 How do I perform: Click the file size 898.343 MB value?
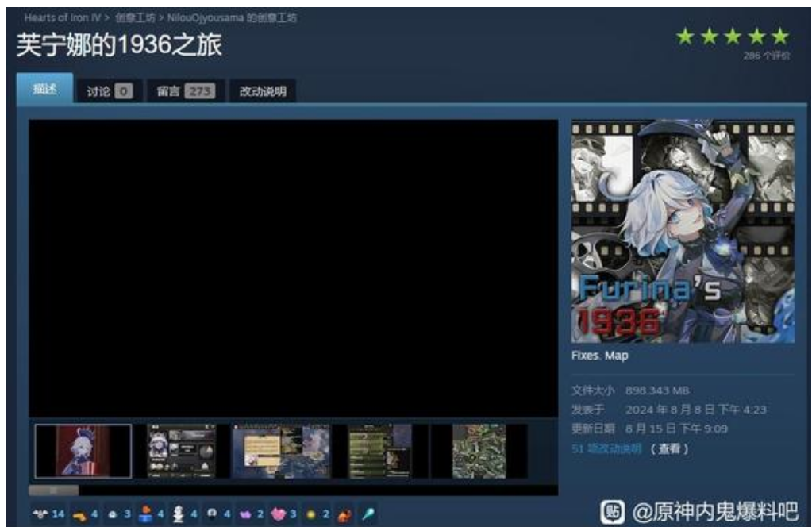tap(656, 390)
